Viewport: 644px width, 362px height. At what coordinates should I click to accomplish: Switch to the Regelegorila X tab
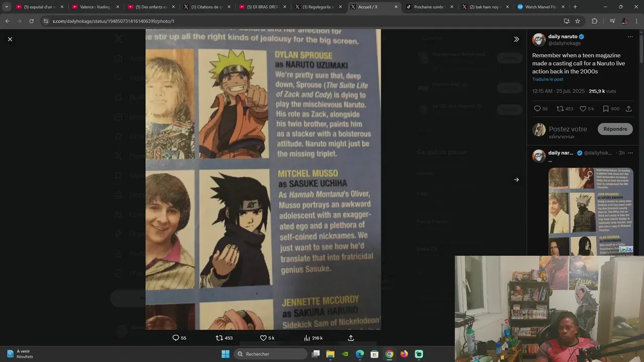317,7
